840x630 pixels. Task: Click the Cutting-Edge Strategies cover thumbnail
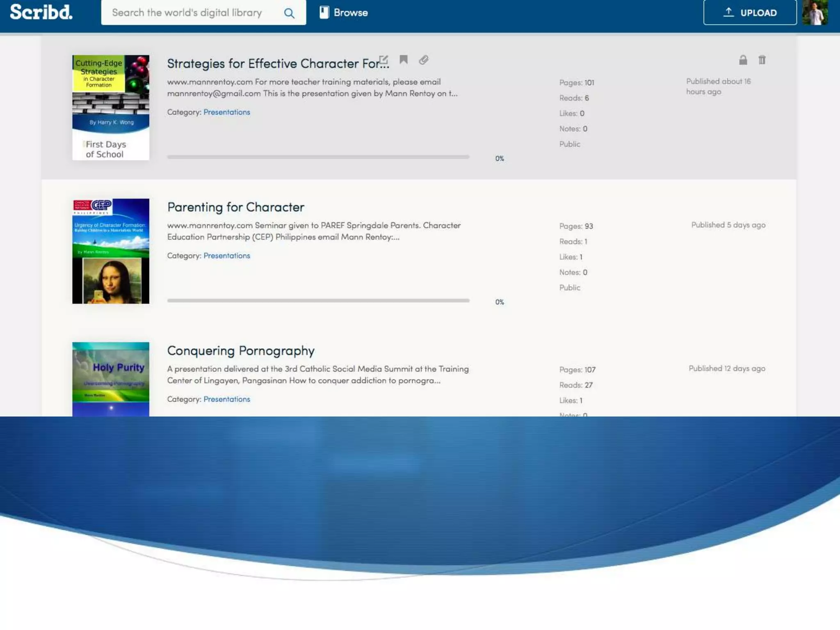coord(111,107)
